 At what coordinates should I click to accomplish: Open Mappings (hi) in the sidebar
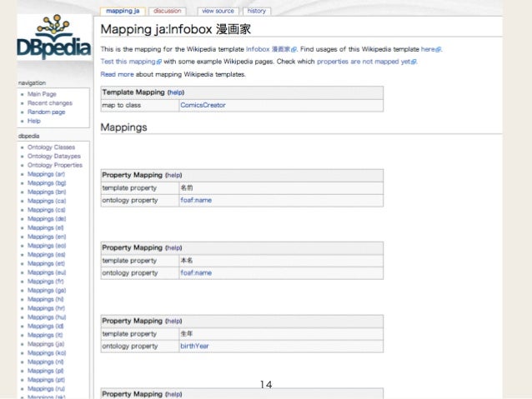[46, 299]
